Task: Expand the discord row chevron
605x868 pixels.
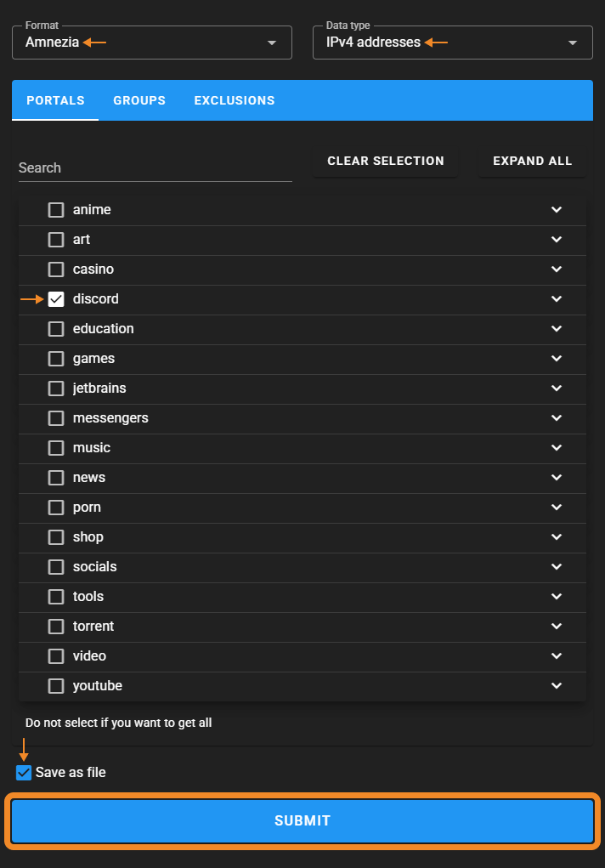Action: 557,299
